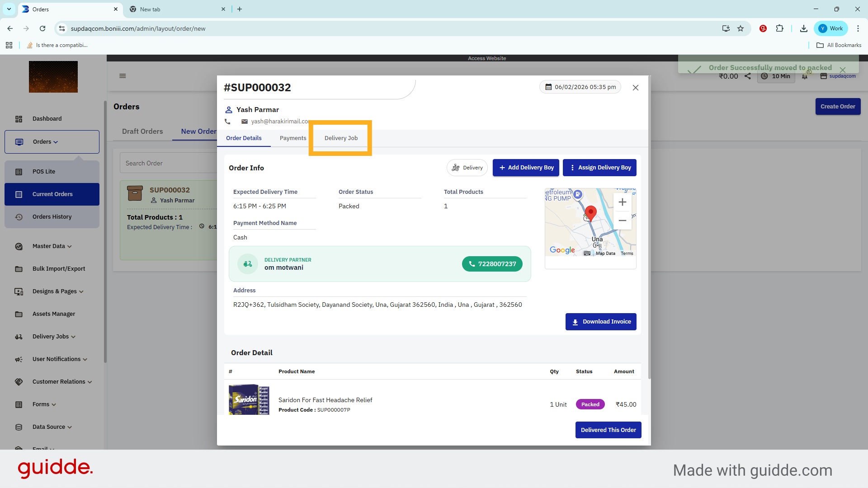Click the customer phone icon
Viewport: 868px width, 488px height.
227,122
